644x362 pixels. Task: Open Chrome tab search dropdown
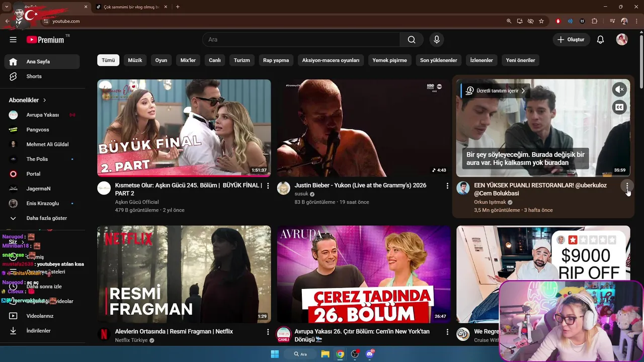point(7,7)
